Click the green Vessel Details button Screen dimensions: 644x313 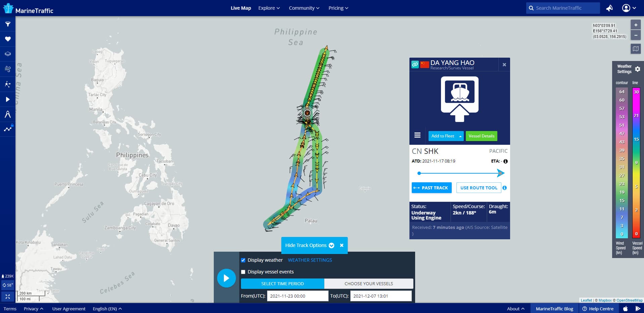click(481, 136)
